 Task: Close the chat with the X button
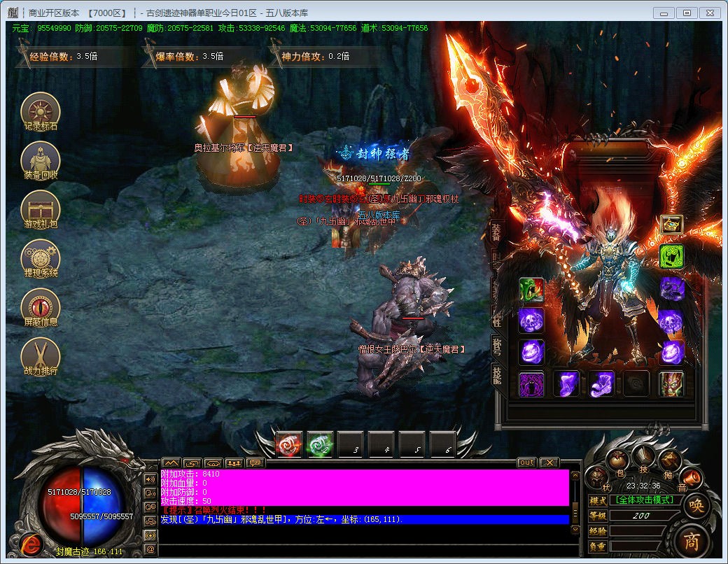pyautogui.click(x=549, y=463)
